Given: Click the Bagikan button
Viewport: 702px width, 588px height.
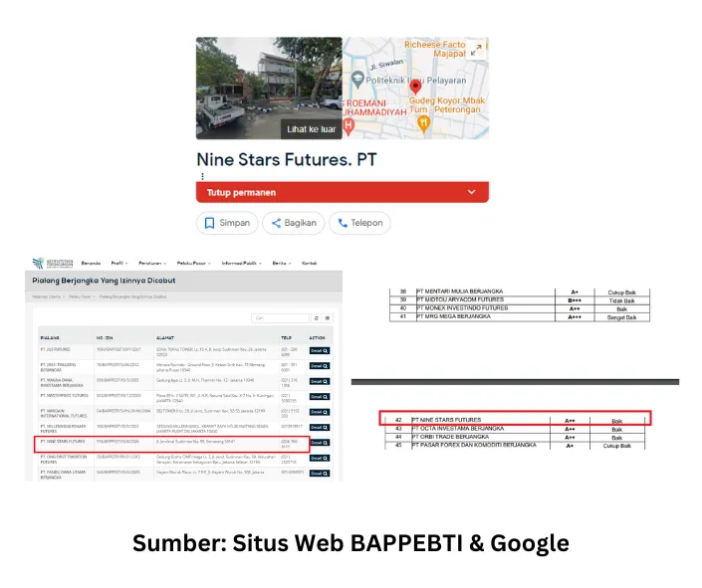Looking at the screenshot, I should point(293,223).
